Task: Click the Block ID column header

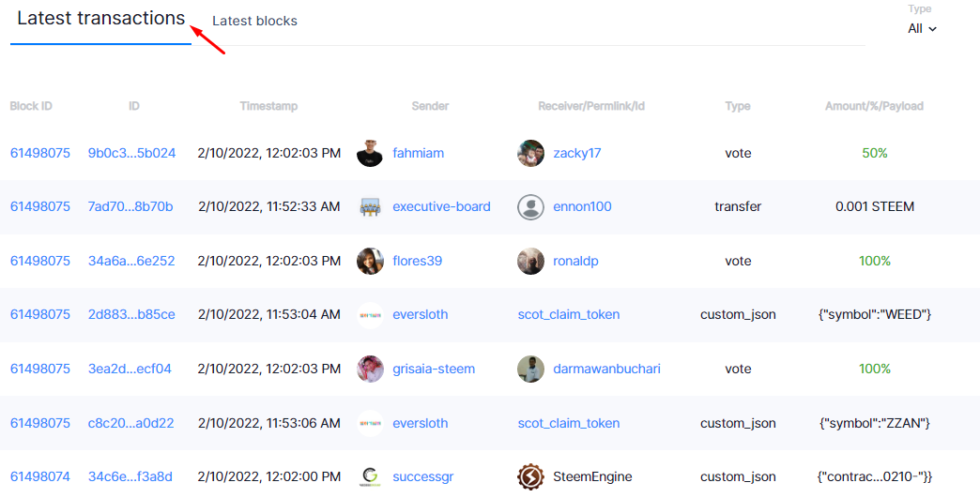Action: 31,106
